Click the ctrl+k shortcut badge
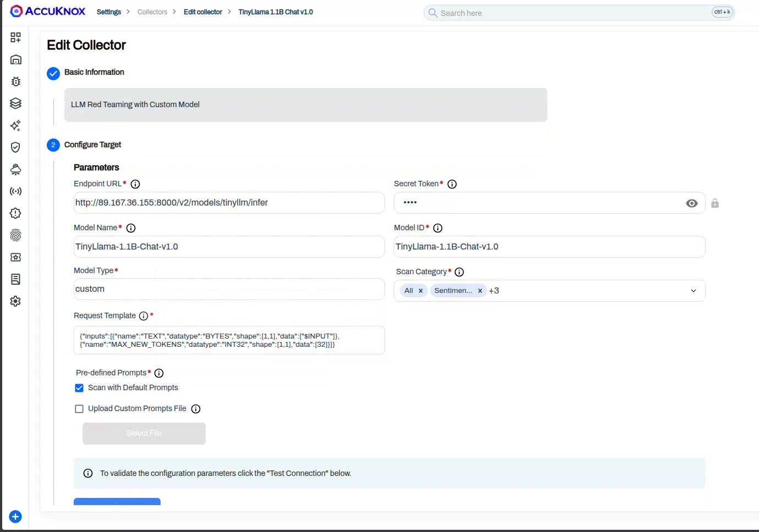The height and width of the screenshot is (532, 759). coord(722,12)
